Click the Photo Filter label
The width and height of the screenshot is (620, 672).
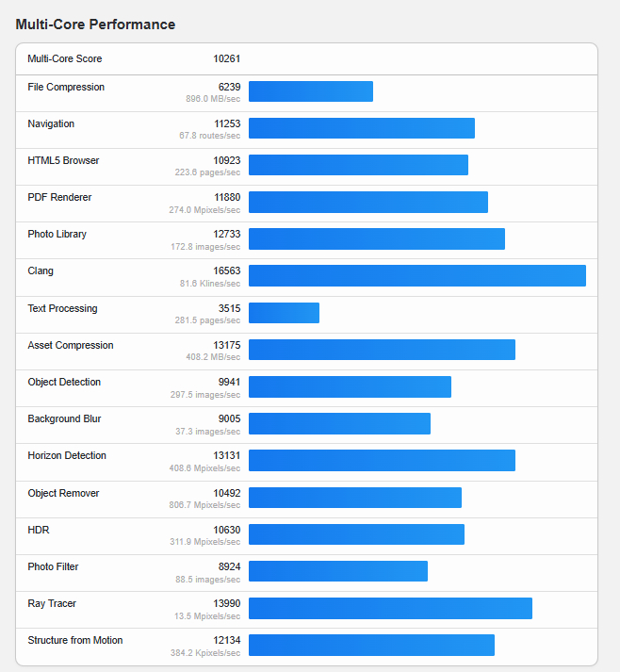point(53,566)
